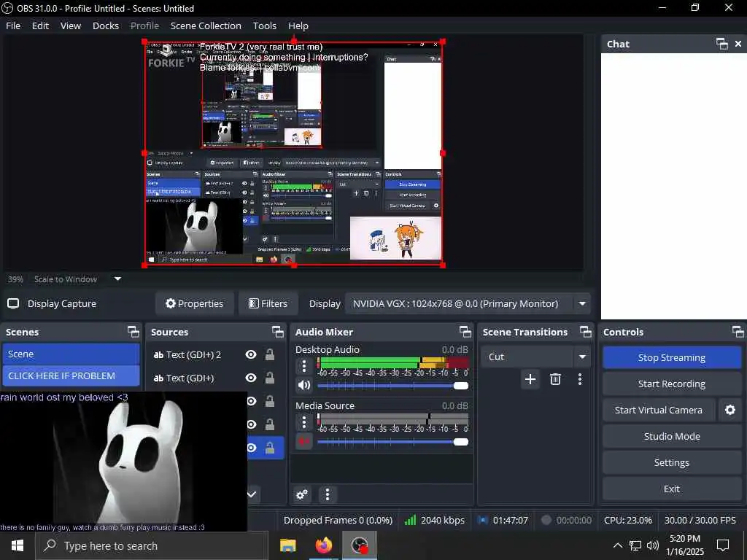Remove the selected scene transition
This screenshot has width=747, height=560.
point(555,379)
